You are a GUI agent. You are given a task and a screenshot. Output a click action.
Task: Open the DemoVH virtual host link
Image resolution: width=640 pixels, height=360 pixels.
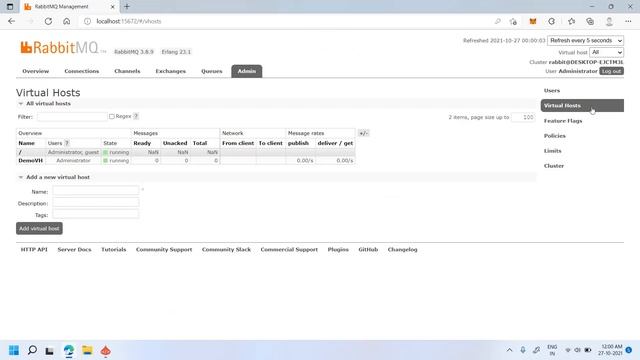(x=31, y=160)
